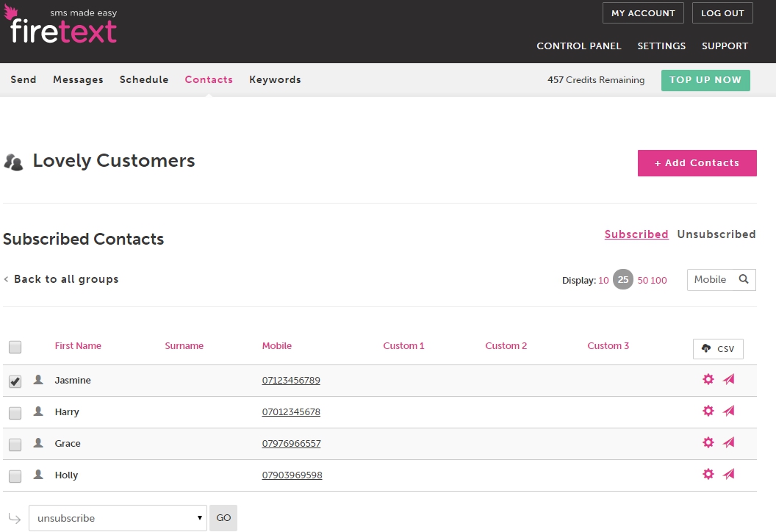Screen dimensions: 776x532
Task: Tick the checkbox for Holly
Action: click(x=15, y=476)
